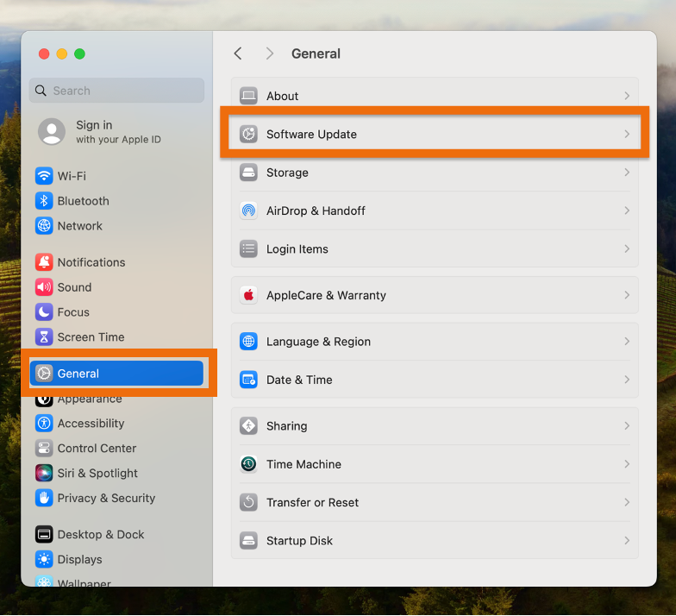The image size is (676, 616).
Task: Click the 'Desktop & Dock' text
Action: [x=101, y=535]
